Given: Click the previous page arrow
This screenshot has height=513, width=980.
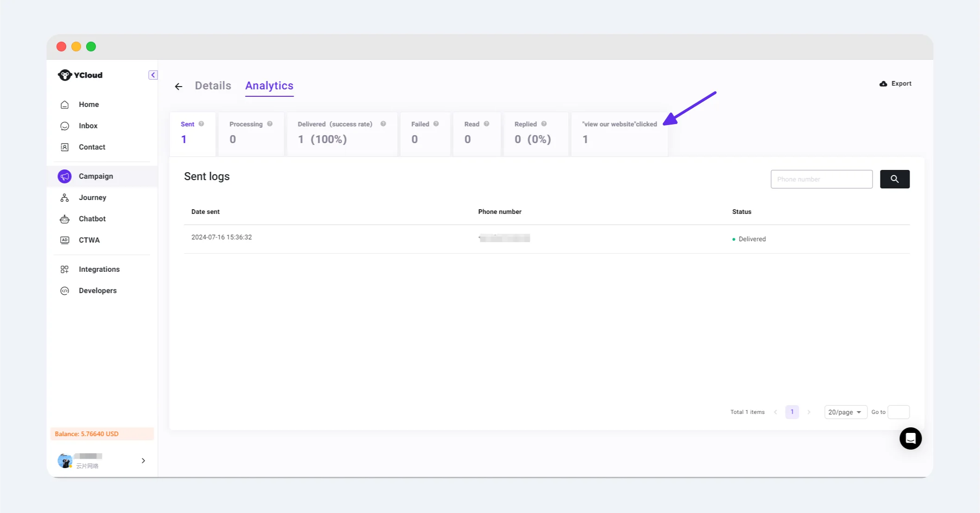Looking at the screenshot, I should pyautogui.click(x=775, y=412).
